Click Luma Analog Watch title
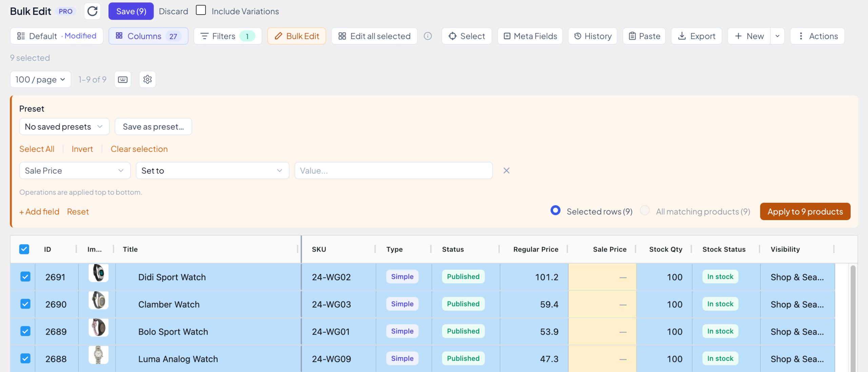This screenshot has height=372, width=868. click(x=178, y=359)
